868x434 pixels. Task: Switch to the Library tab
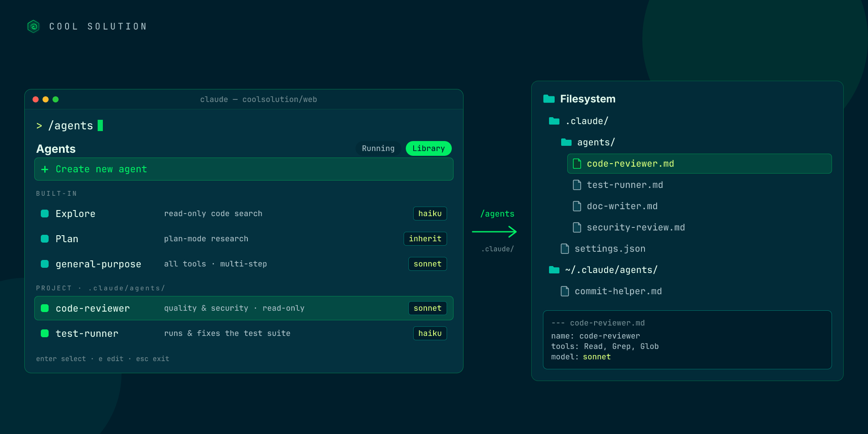coord(429,148)
